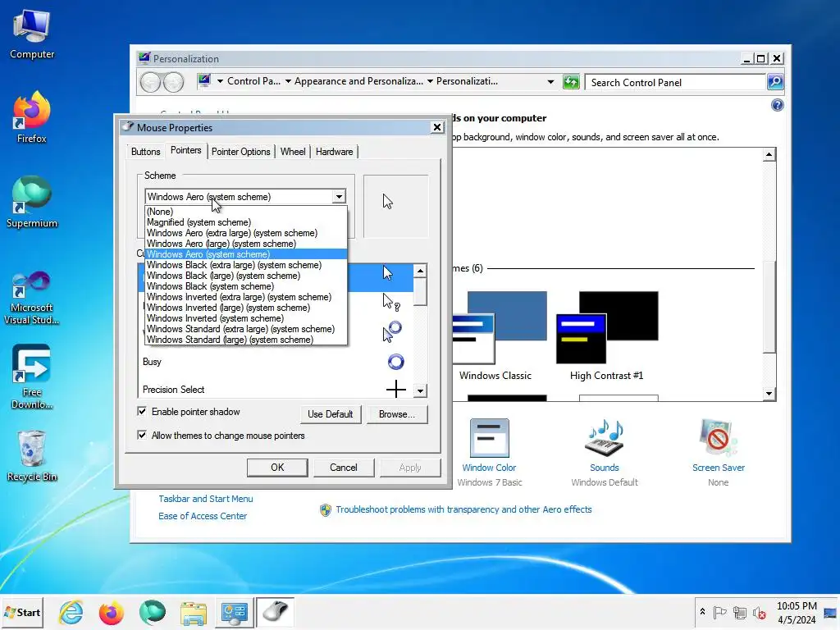Viewport: 840px width, 630px height.
Task: Switch to the Wheel tab
Action: [293, 152]
